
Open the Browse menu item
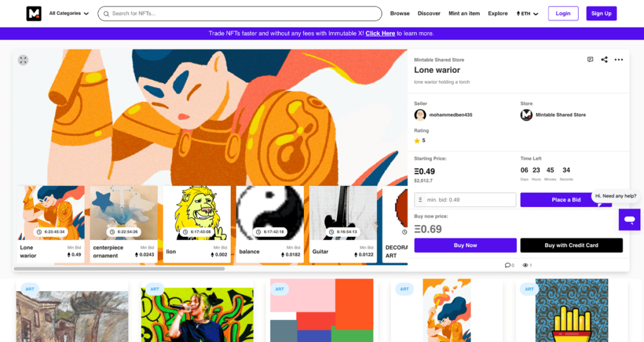point(399,13)
